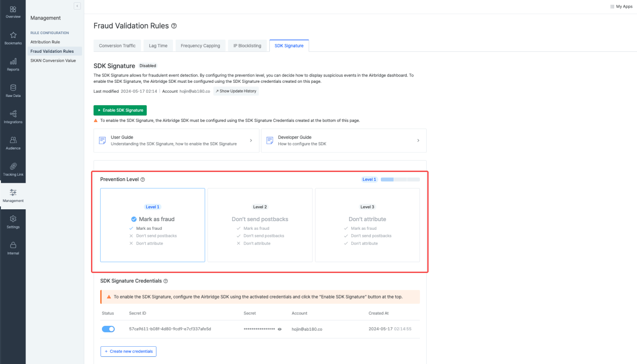Click the User Guide document icon

click(x=103, y=141)
